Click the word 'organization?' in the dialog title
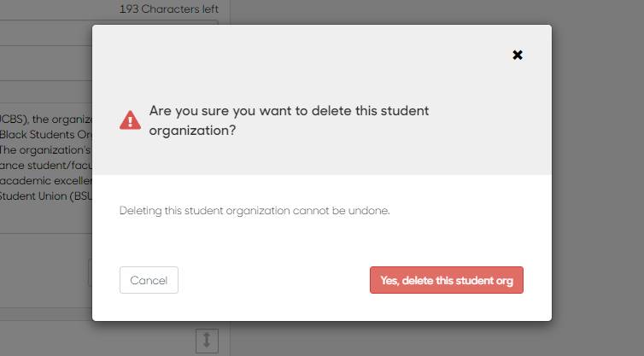This screenshot has height=356, width=644. (192, 131)
